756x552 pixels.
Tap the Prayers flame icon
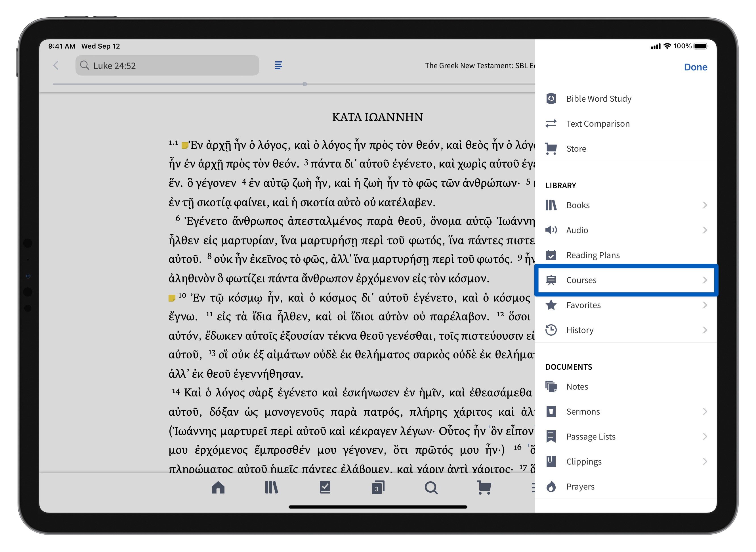tap(551, 486)
